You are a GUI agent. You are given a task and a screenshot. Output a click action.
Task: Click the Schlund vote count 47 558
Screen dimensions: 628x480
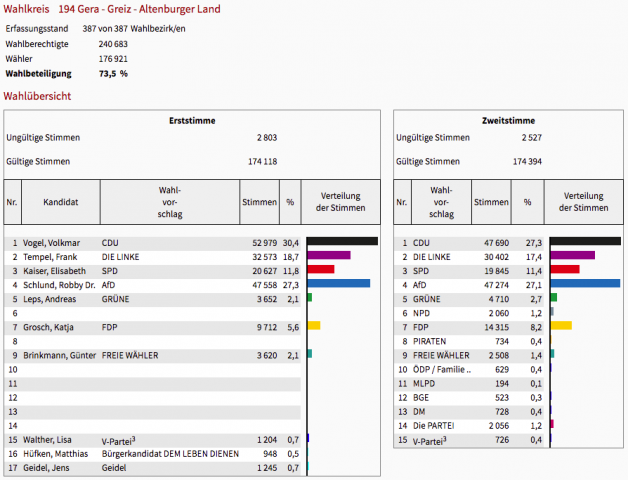coord(264,285)
